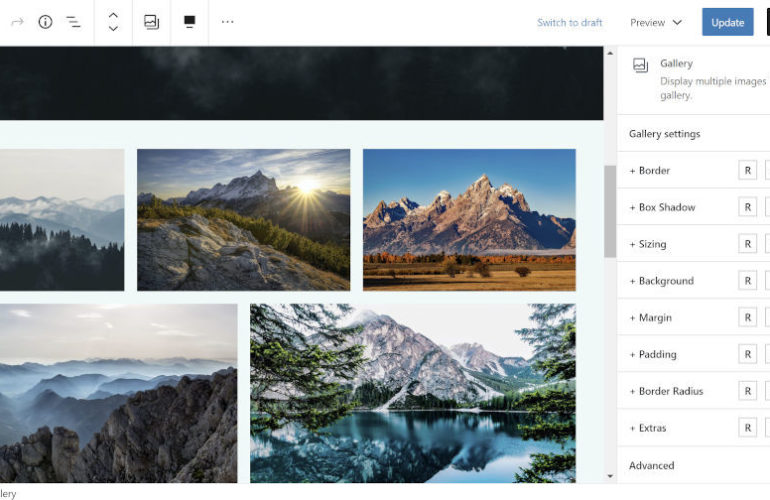Screen dimensions: 770x500
Task: Click the dark cover image at the top
Action: pyautogui.click(x=302, y=83)
